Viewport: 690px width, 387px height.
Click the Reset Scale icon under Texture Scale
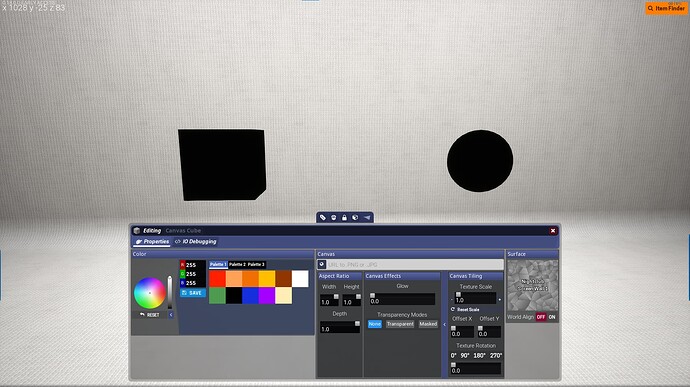click(453, 310)
